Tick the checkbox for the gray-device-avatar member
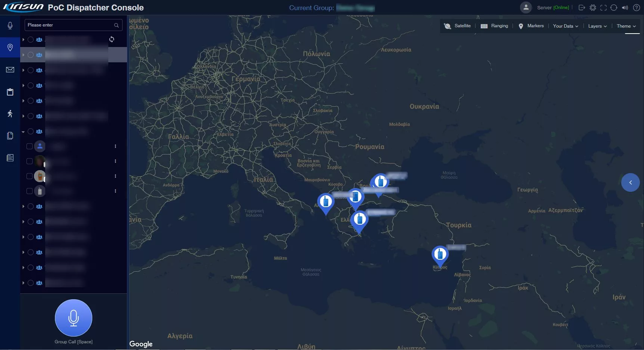 30,191
